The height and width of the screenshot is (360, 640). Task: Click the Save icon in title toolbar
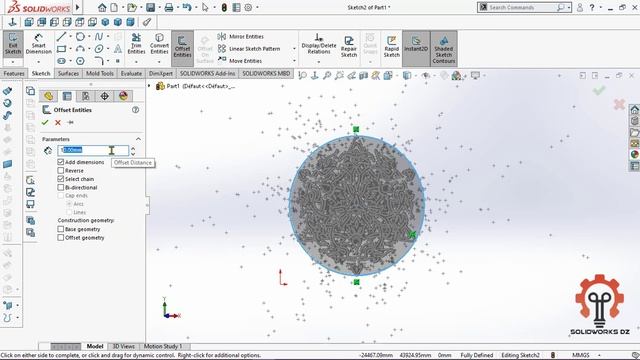pyautogui.click(x=150, y=7)
